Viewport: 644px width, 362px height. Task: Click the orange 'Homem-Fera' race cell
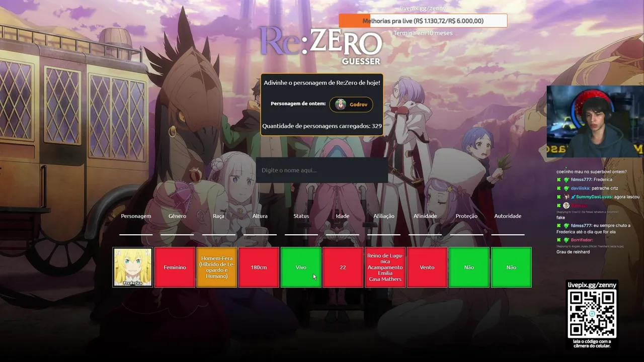click(217, 267)
